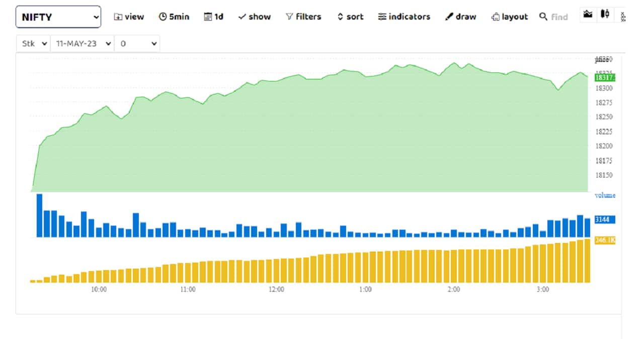Open the sort menu

click(x=350, y=17)
